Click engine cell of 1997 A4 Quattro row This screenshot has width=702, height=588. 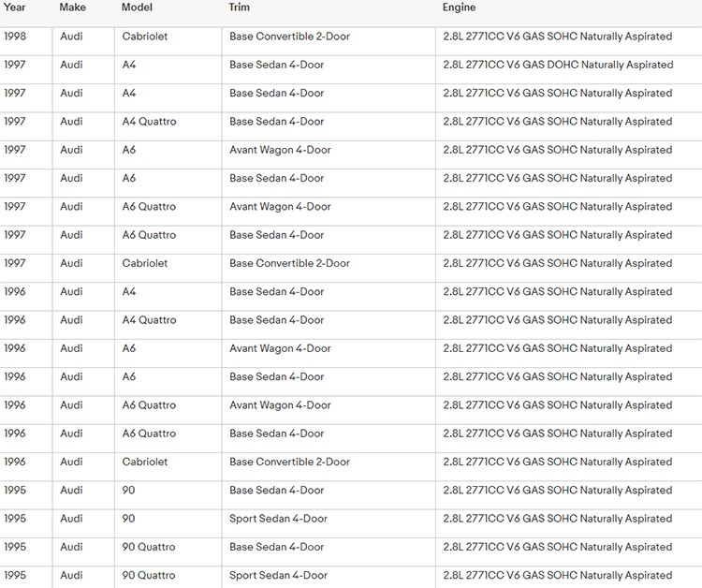[558, 122]
